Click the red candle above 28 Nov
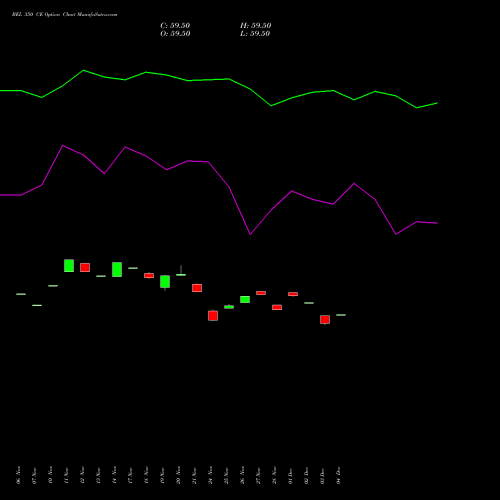The width and height of the screenshot is (500, 500). (277, 307)
